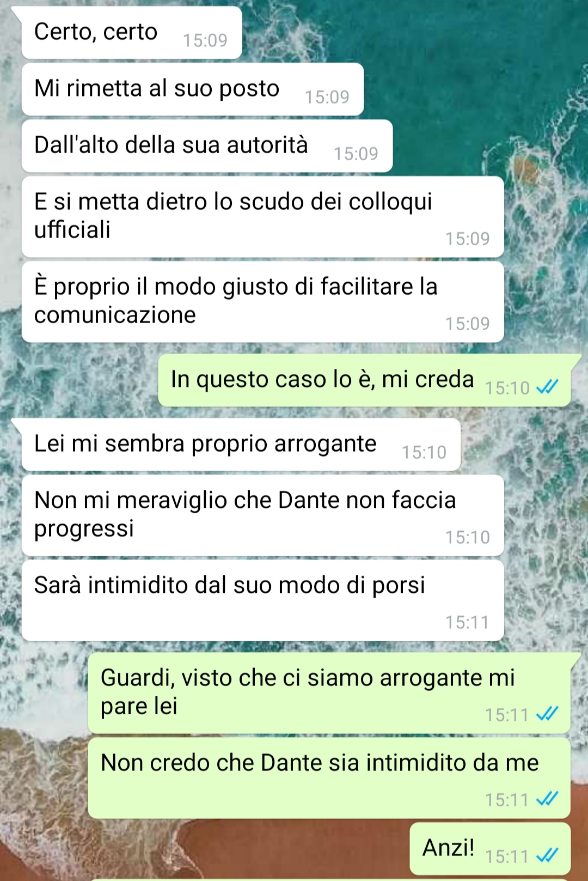Tap 'Non credo che Dante sia intimidito' message
The image size is (588, 881).
pyautogui.click(x=329, y=778)
